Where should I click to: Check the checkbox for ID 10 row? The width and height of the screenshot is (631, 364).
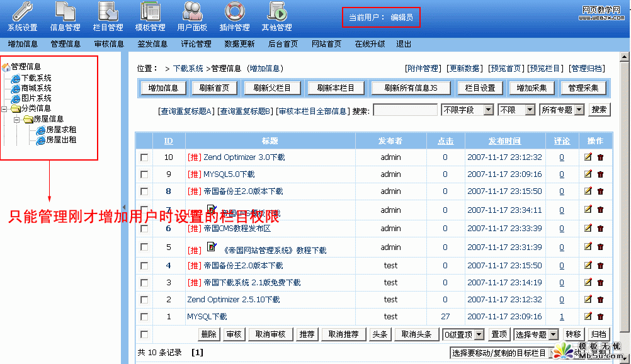144,157
